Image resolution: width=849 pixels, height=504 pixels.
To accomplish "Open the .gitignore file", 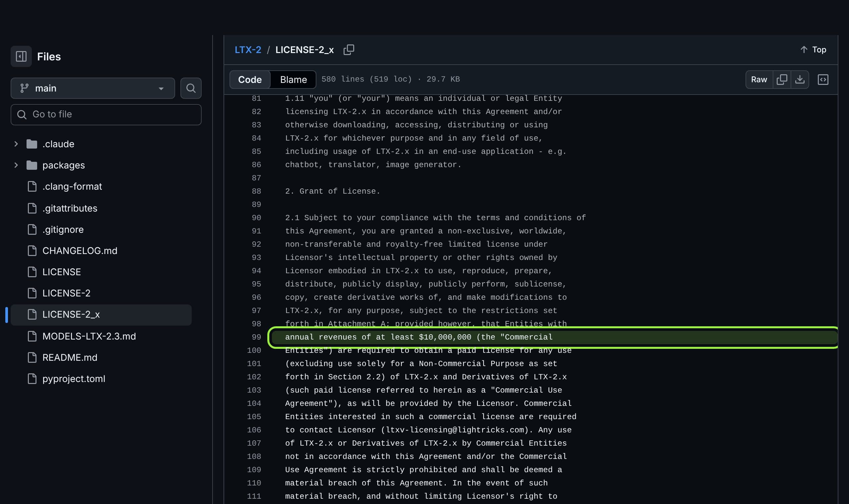I will click(63, 229).
